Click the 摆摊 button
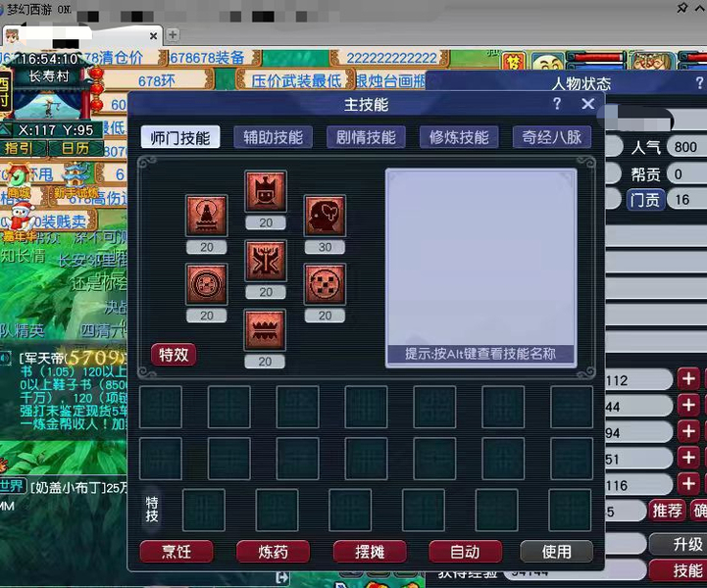Image resolution: width=707 pixels, height=588 pixels. [x=370, y=552]
